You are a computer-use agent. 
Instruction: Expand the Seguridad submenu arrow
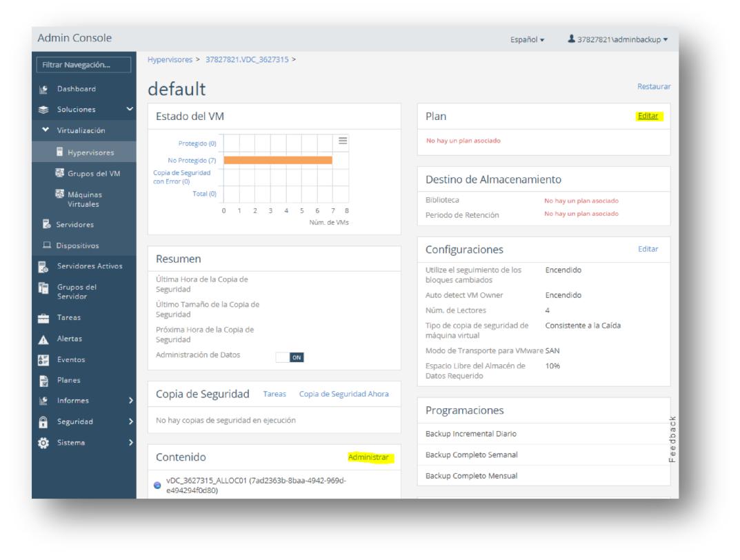click(131, 421)
